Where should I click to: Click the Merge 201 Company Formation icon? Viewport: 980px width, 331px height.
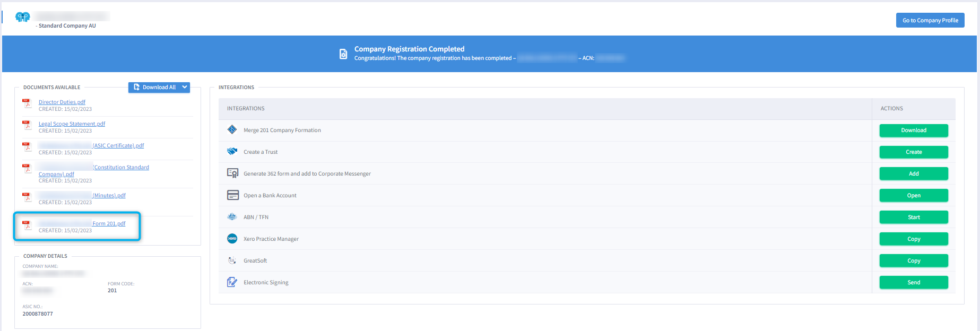232,130
